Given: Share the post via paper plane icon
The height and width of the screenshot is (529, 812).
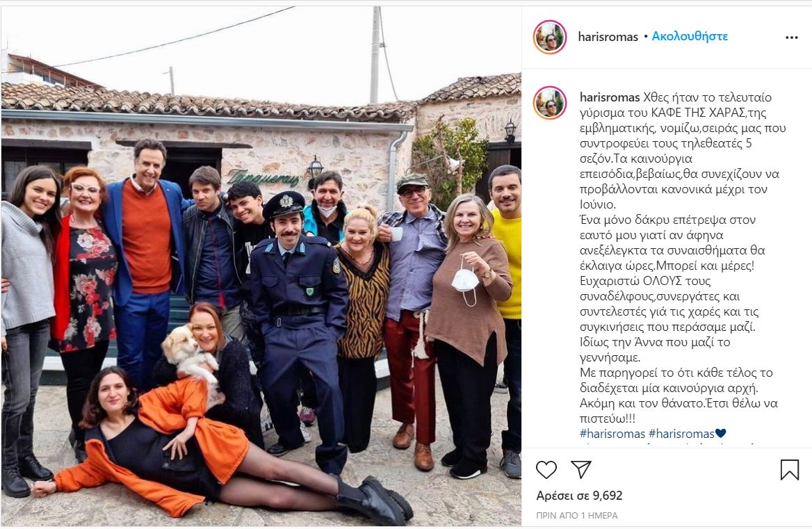Looking at the screenshot, I should (581, 469).
